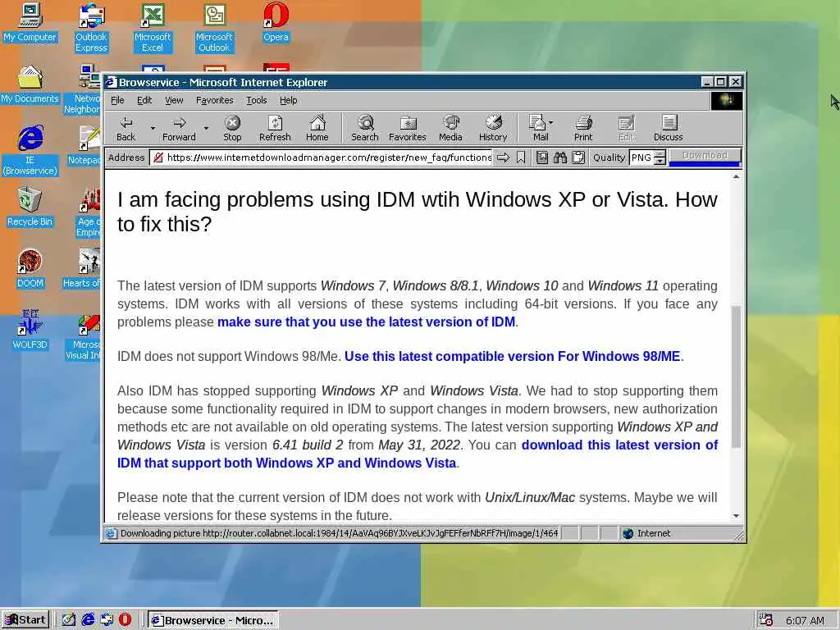Go to the Home page
Screen dimensions: 840x630
point(317,129)
